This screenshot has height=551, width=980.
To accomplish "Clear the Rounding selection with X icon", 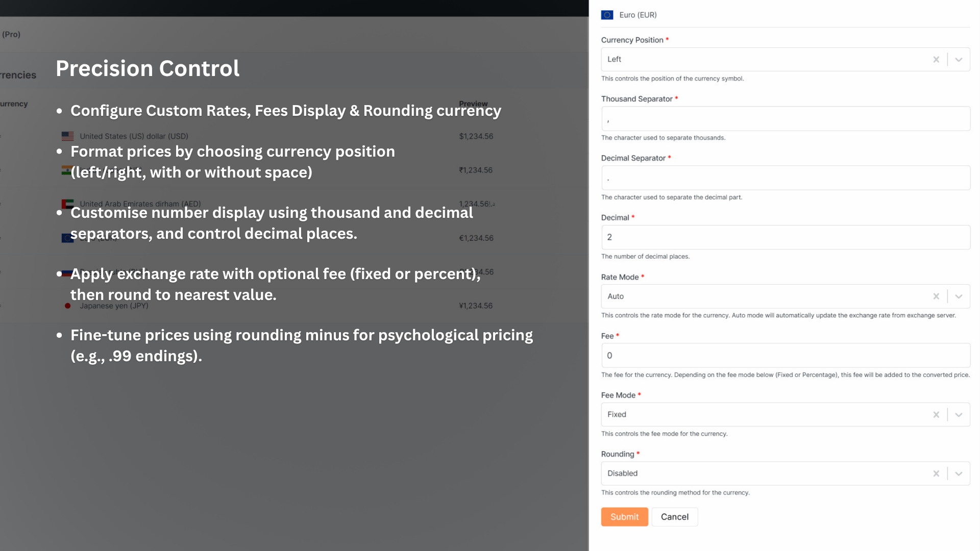I will 936,473.
